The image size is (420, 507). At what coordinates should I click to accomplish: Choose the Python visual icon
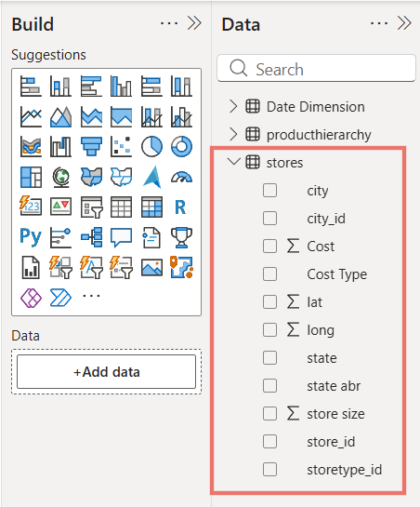[31, 236]
